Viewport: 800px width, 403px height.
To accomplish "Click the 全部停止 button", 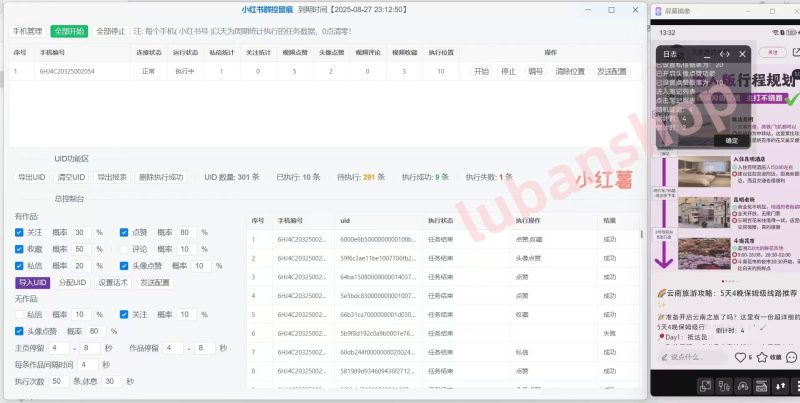I will [x=111, y=31].
